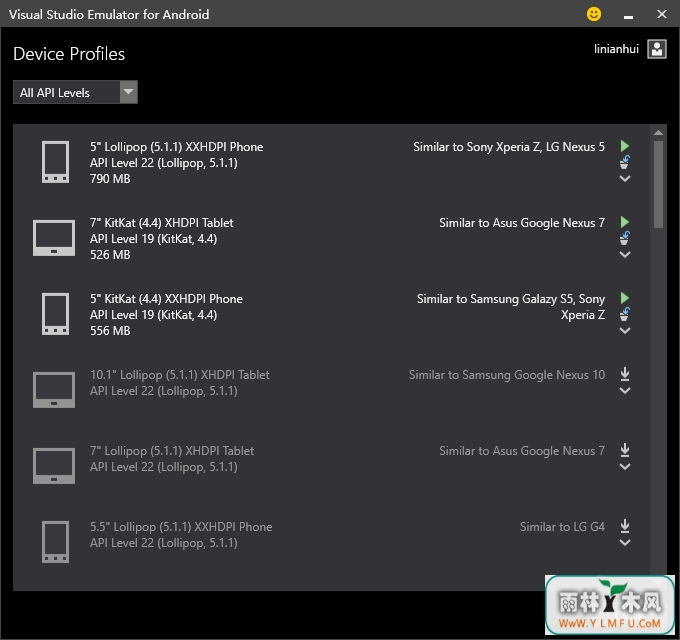
Task: Run the 5" KitKat XXHDPI Phone emulator
Action: (x=624, y=298)
